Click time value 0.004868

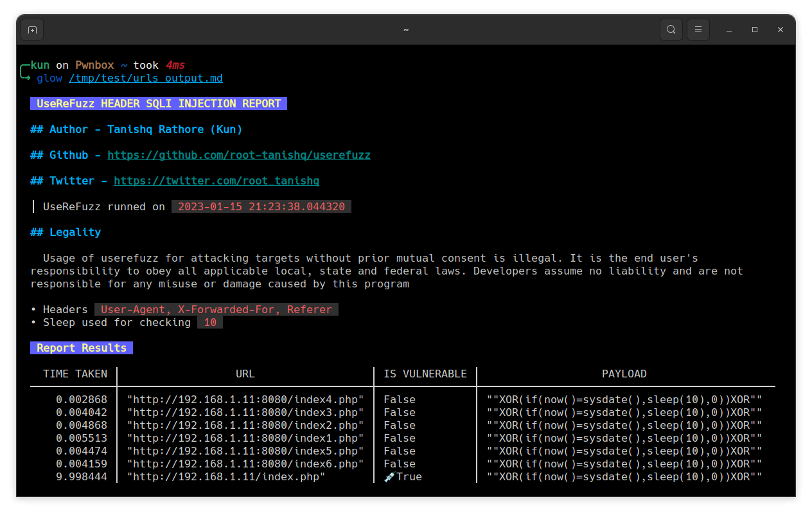coord(82,425)
